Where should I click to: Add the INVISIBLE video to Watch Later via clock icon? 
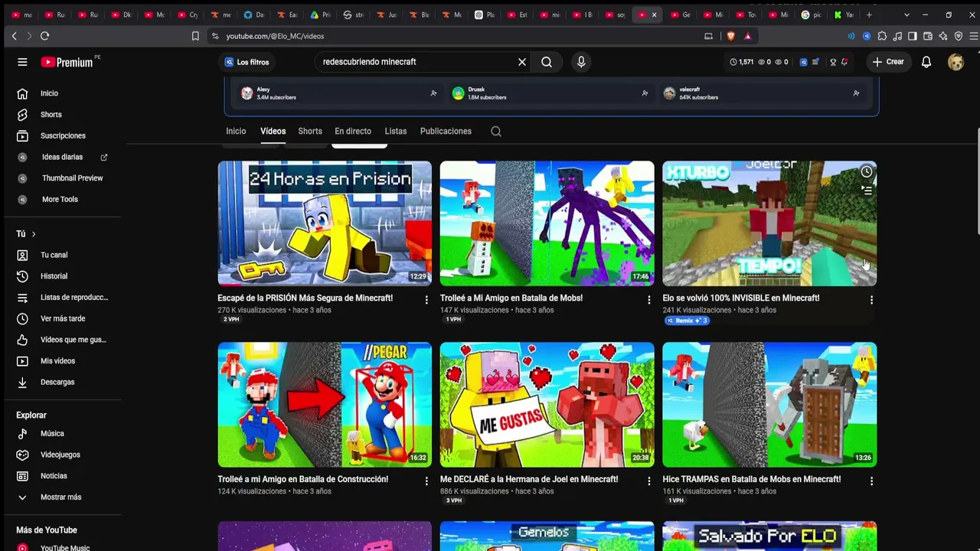[867, 172]
